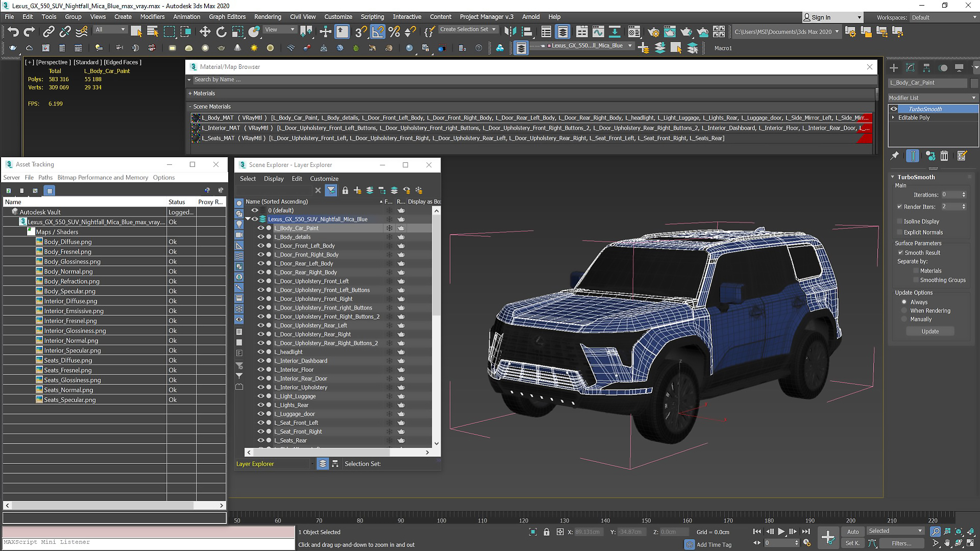Viewport: 980px width, 551px height.
Task: Click the Play Animation button
Action: coord(781,532)
